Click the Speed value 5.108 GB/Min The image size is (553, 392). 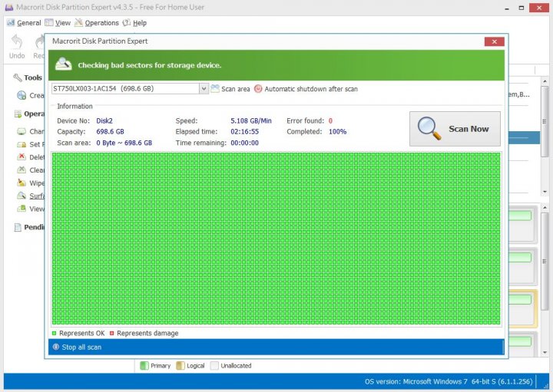tap(251, 120)
